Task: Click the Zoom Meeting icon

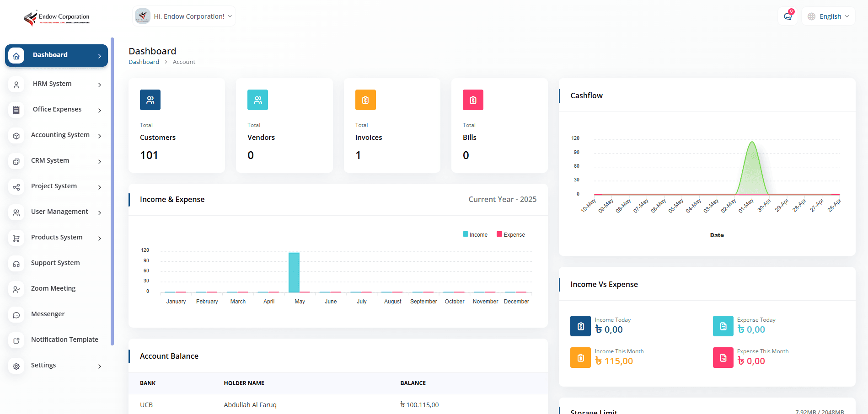Action: [x=16, y=289]
